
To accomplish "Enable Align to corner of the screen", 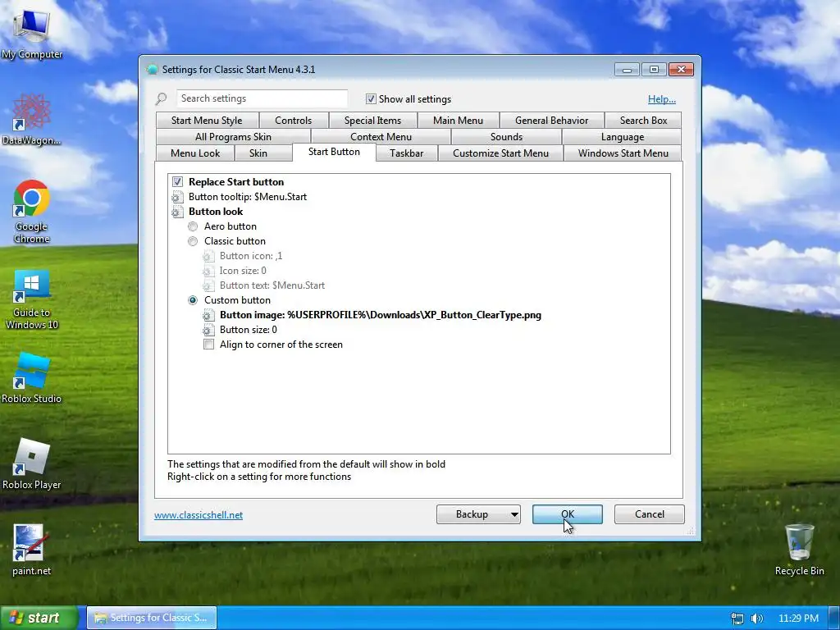I will 208,345.
